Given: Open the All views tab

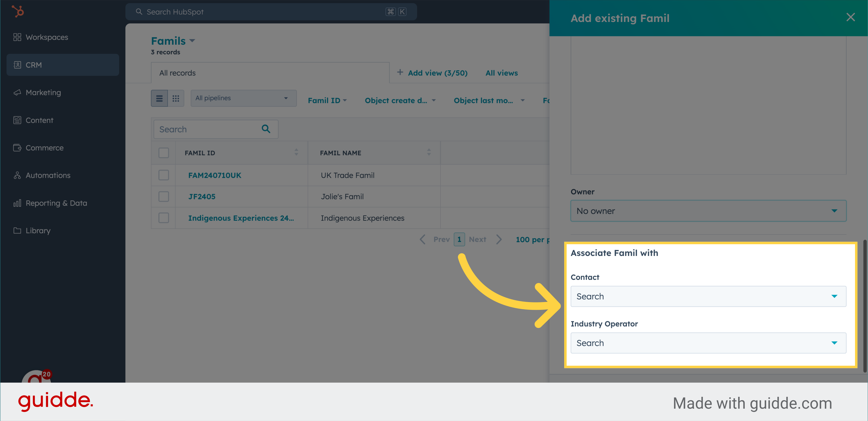Looking at the screenshot, I should (501, 73).
